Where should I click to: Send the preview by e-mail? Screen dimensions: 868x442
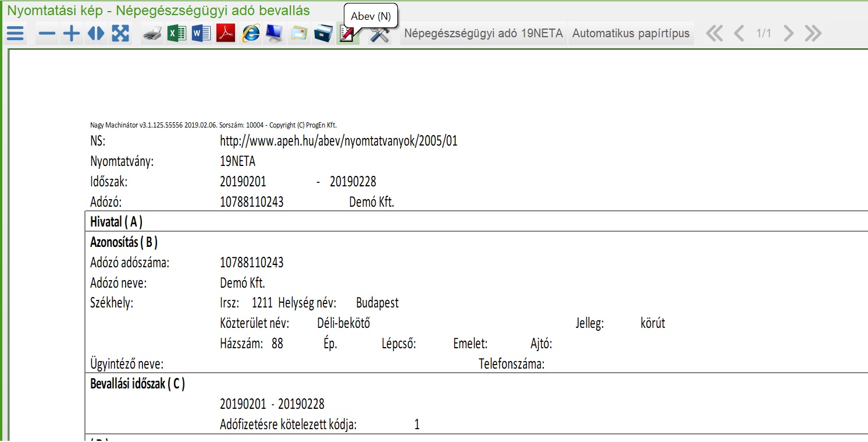[x=299, y=34]
